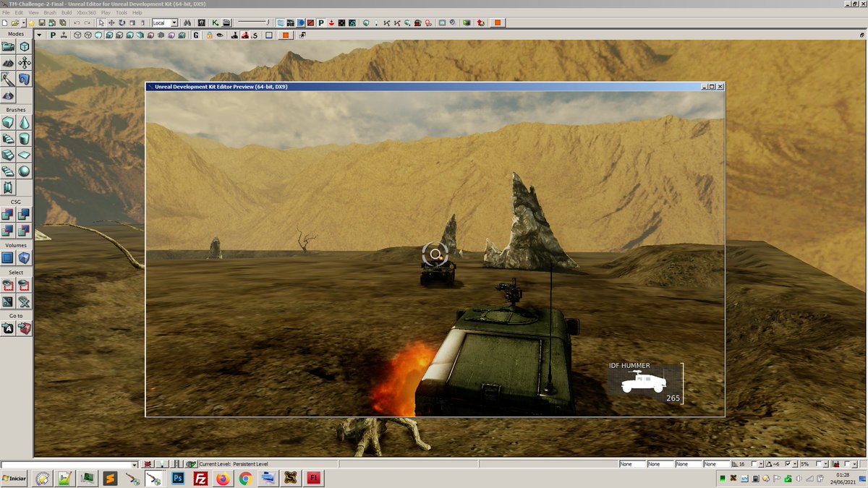Open Photoshop from the taskbar
This screenshot has height=488, width=868.
178,478
